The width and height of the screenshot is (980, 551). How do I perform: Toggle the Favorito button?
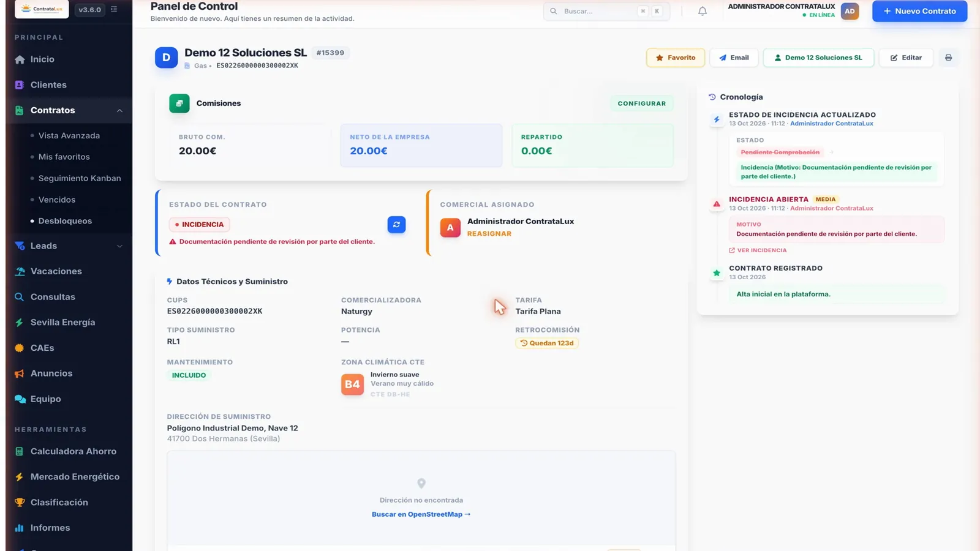click(676, 58)
